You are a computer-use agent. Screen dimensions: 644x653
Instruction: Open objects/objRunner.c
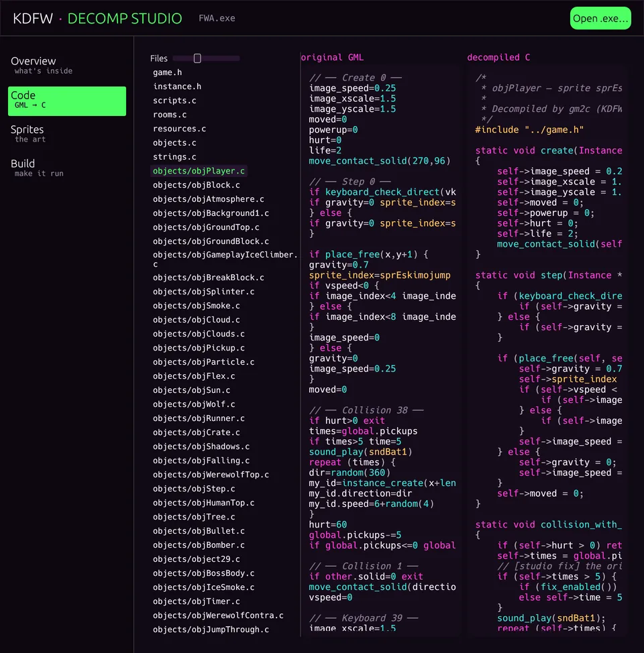point(199,418)
